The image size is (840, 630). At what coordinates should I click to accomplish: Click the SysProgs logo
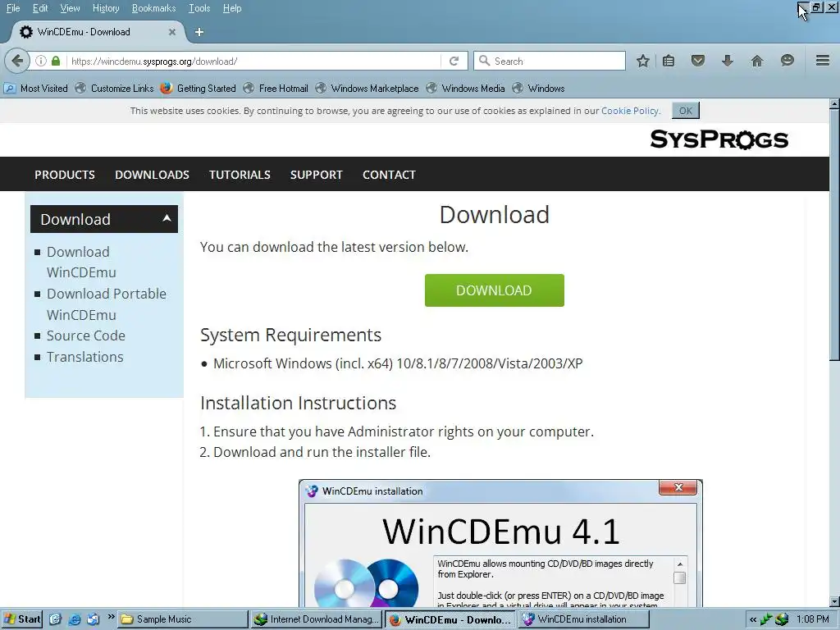719,139
